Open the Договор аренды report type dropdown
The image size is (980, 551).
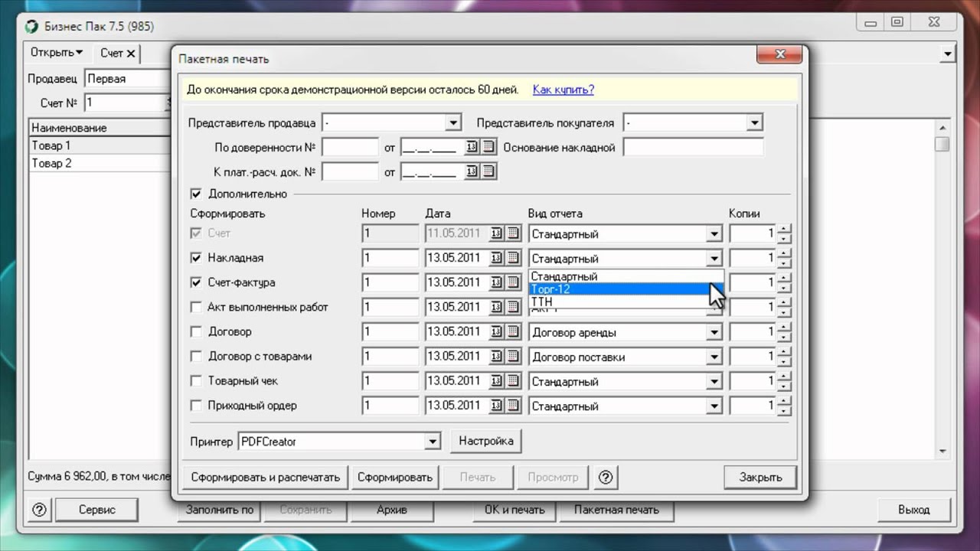[x=714, y=332]
